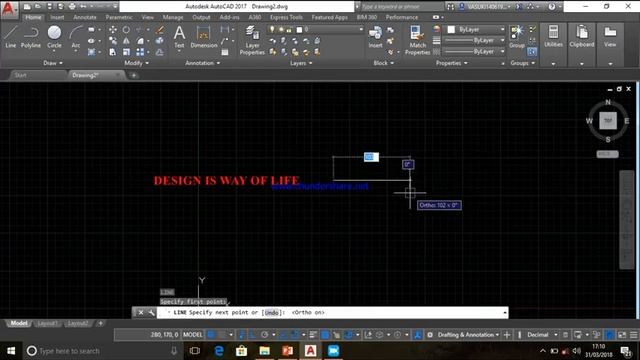640x360 pixels.
Task: Toggle polar tracking in status bar
Action: pyautogui.click(x=264, y=335)
